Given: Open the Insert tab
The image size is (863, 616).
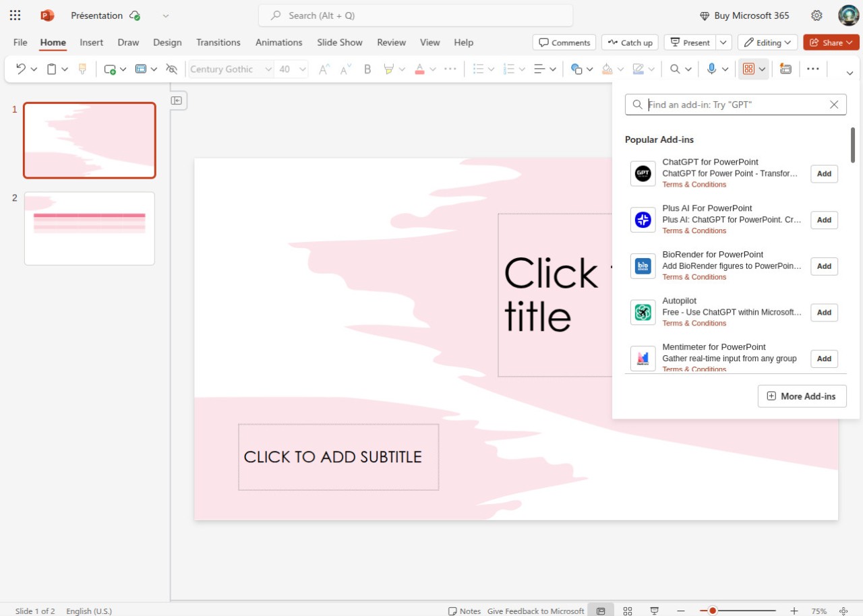Looking at the screenshot, I should (92, 42).
